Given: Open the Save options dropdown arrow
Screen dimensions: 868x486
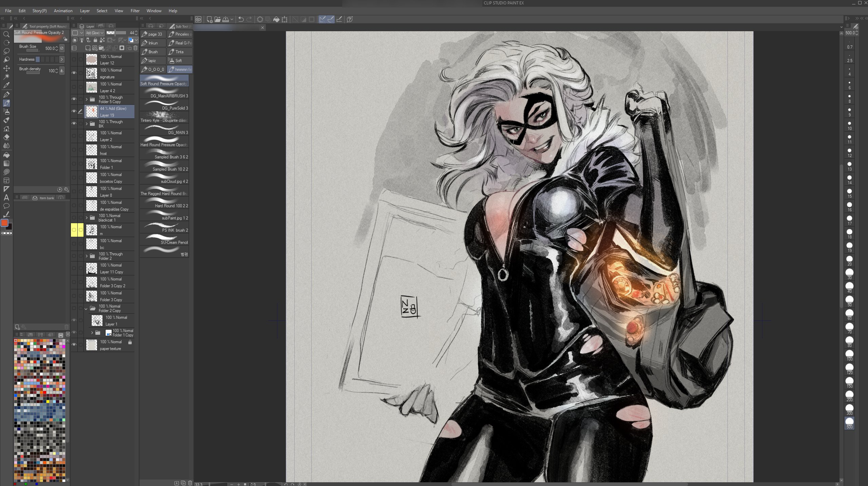Looking at the screenshot, I should tap(232, 19).
